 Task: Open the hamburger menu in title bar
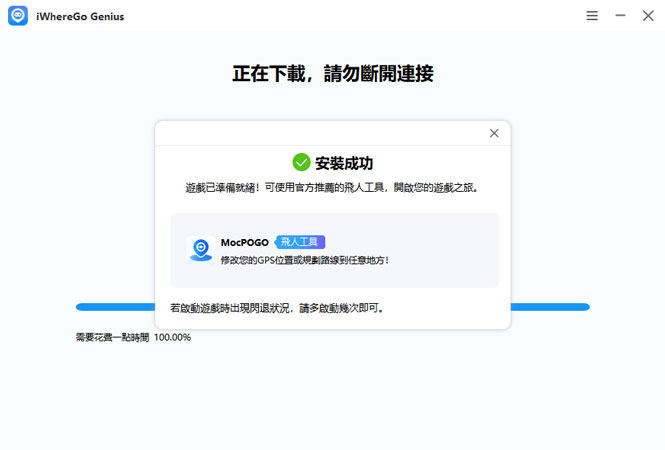click(592, 16)
